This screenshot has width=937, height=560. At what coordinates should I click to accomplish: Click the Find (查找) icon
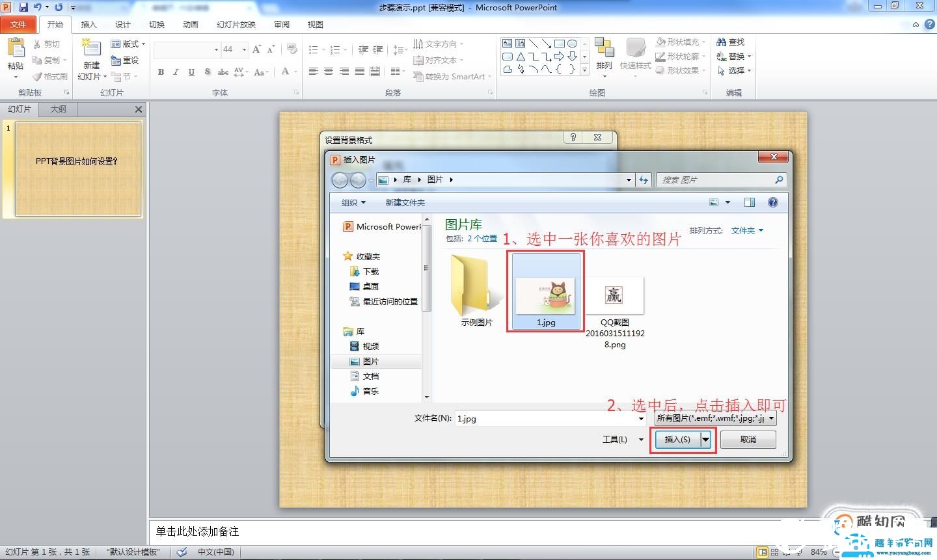(722, 42)
